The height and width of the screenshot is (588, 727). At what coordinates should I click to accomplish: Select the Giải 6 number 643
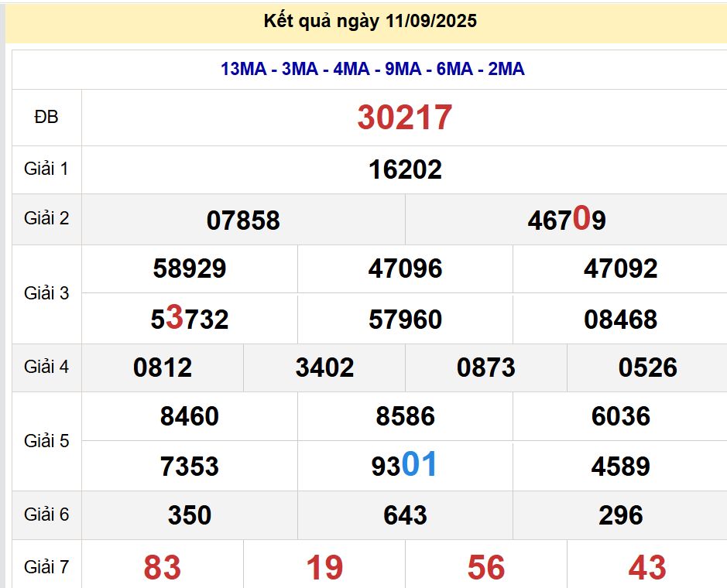coord(405,515)
